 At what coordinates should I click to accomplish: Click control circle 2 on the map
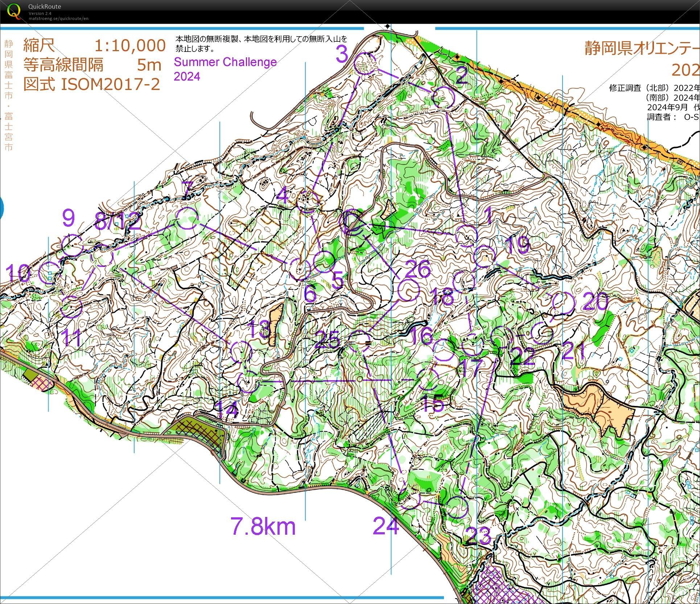(x=444, y=97)
